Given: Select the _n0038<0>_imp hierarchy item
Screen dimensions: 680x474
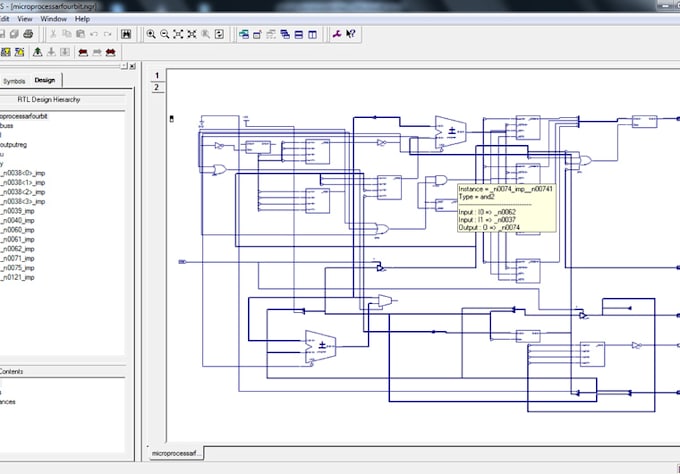Looking at the screenshot, I should tap(23, 173).
